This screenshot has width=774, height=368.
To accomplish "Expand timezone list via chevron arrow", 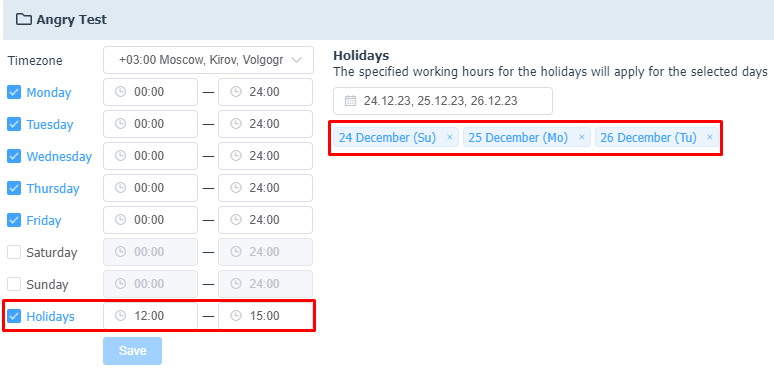I will (x=297, y=60).
